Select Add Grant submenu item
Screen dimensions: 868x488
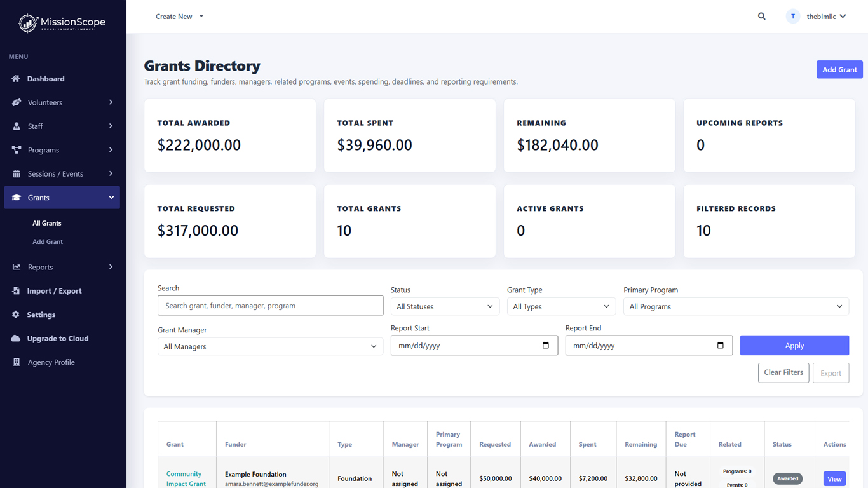(48, 241)
